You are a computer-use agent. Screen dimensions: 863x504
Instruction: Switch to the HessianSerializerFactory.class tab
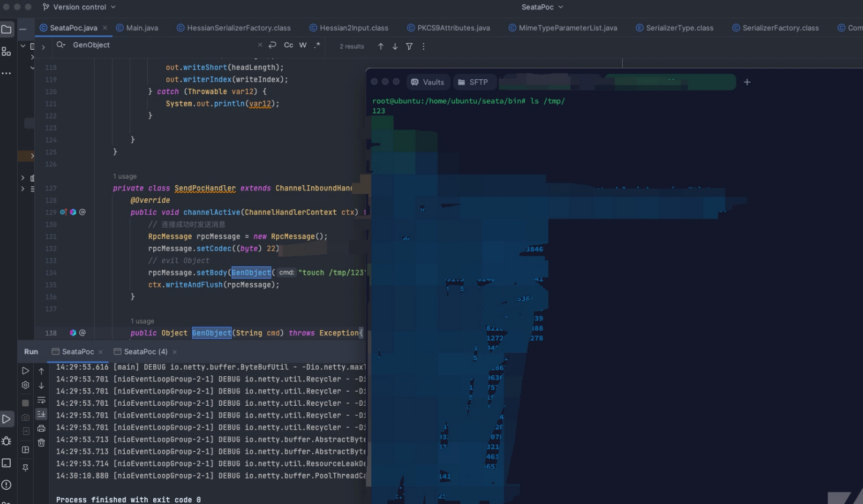click(234, 28)
